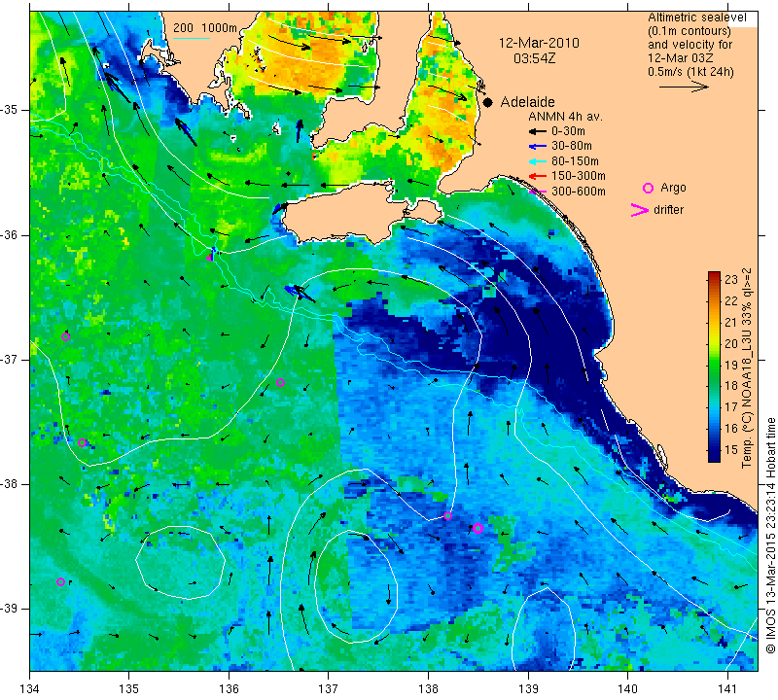This screenshot has width=778, height=700.
Task: Click the latitude axis label '-39'
Action: 10,609
